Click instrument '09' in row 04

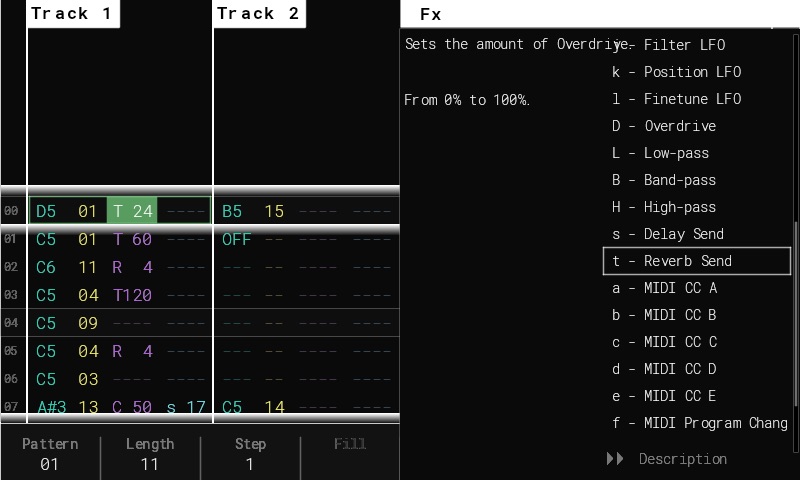88,323
